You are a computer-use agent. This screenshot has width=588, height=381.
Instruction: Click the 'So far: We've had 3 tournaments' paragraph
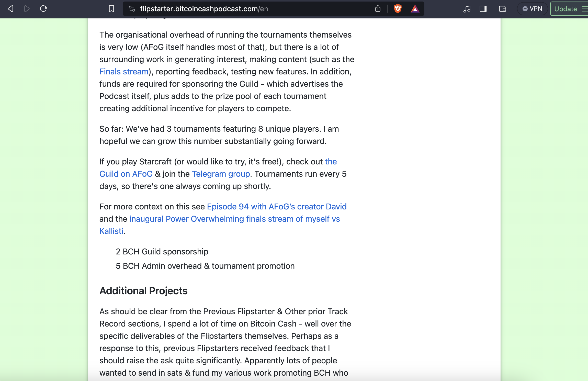pyautogui.click(x=219, y=135)
